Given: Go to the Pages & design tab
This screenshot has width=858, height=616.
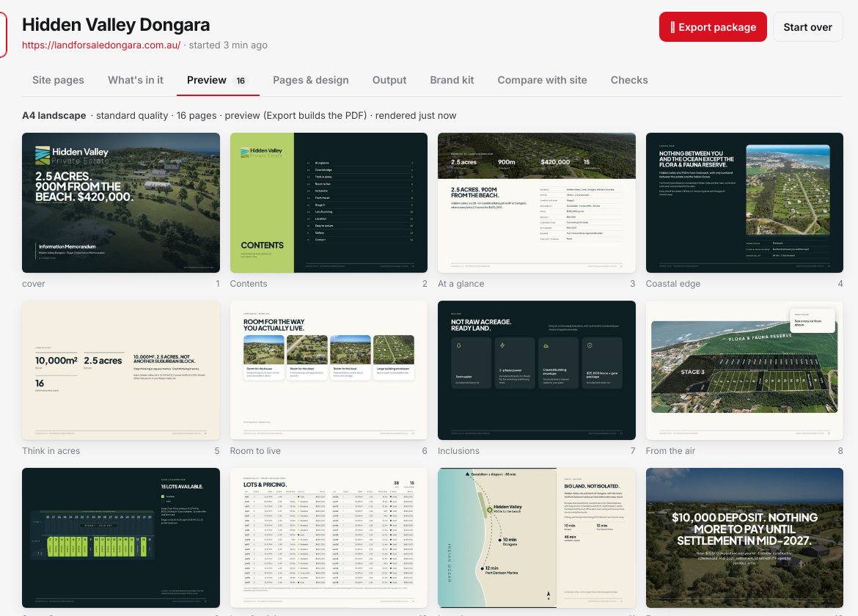Looking at the screenshot, I should [311, 80].
